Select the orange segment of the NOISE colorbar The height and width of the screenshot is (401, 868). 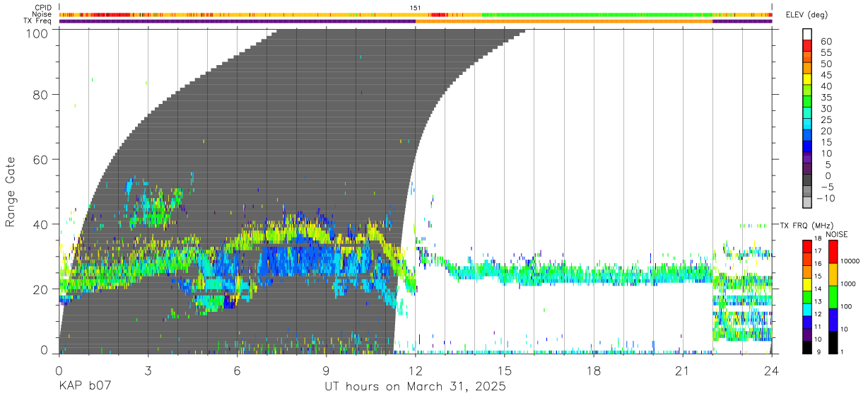pyautogui.click(x=834, y=273)
